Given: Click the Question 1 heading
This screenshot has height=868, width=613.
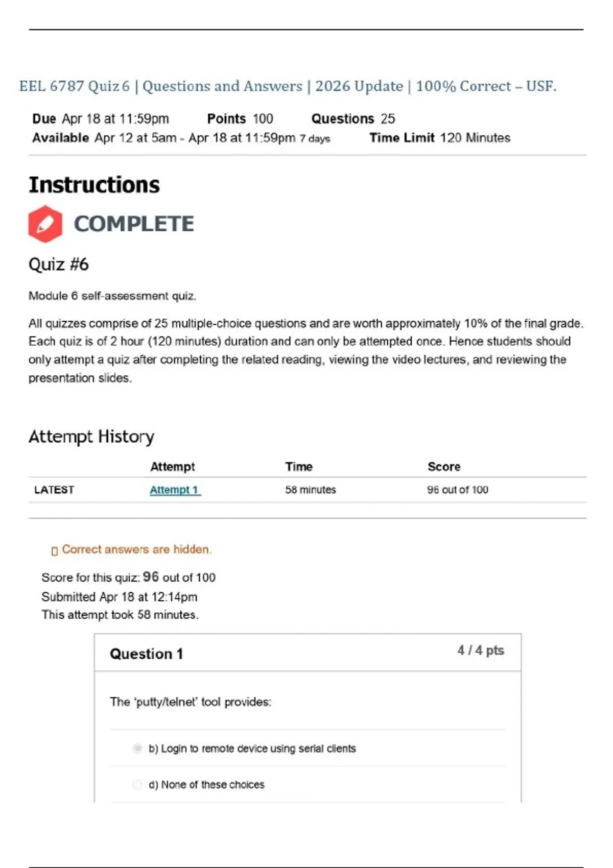Looking at the screenshot, I should 146,654.
